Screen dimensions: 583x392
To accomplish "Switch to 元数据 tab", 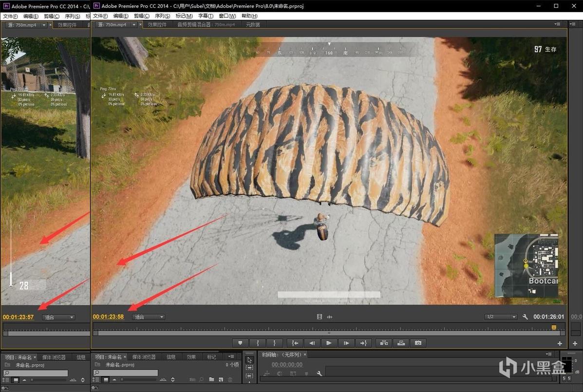I will 253,24.
